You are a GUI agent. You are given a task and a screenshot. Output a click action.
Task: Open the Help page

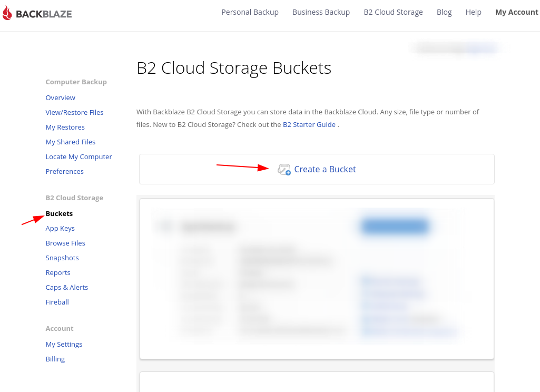[473, 12]
